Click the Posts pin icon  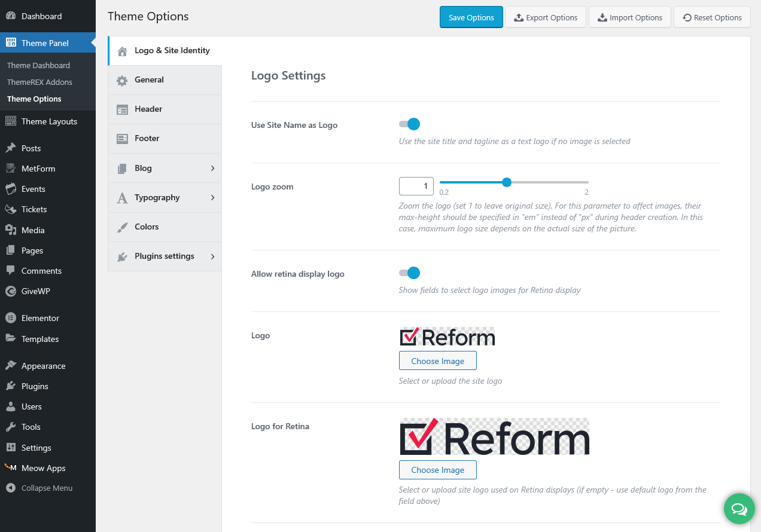click(x=11, y=148)
